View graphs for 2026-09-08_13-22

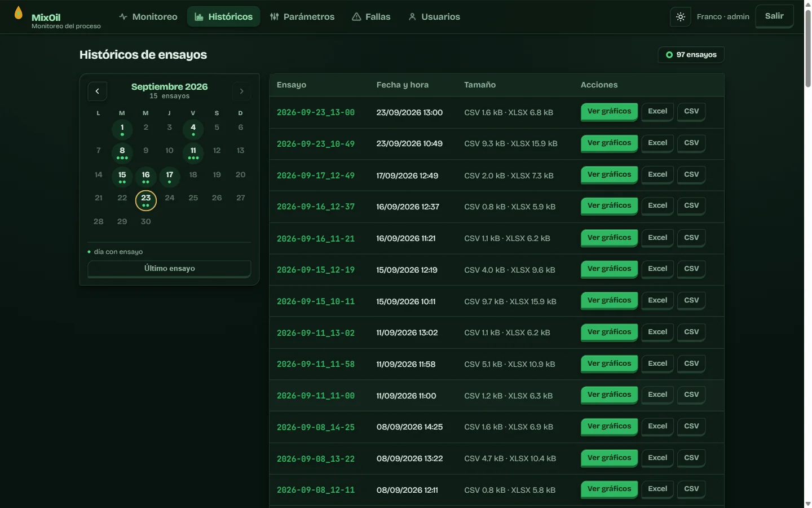coord(609,458)
